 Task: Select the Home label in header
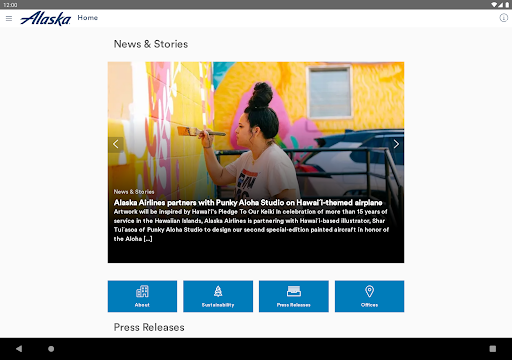point(88,18)
